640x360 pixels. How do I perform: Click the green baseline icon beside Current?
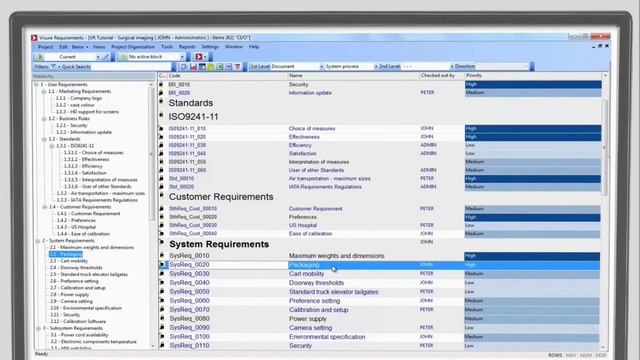point(40,57)
